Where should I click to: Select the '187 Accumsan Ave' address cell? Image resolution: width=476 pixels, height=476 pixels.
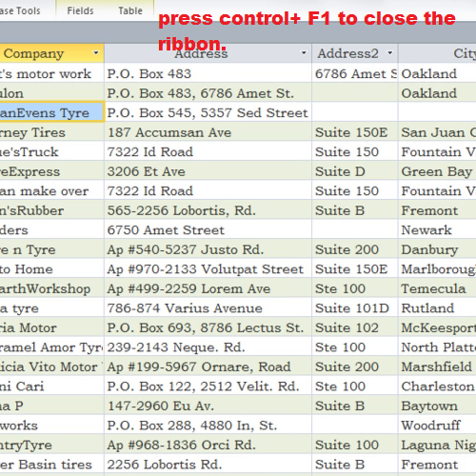(208, 132)
